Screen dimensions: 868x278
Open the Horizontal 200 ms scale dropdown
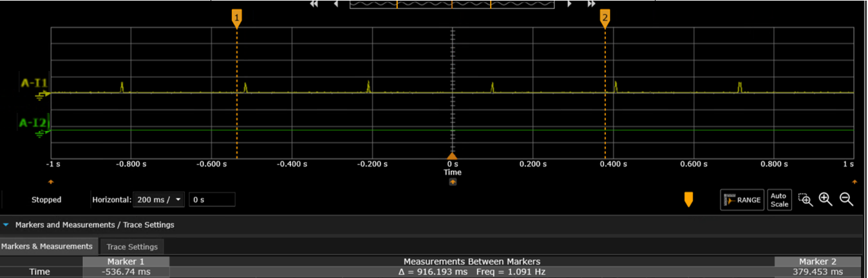(158, 200)
